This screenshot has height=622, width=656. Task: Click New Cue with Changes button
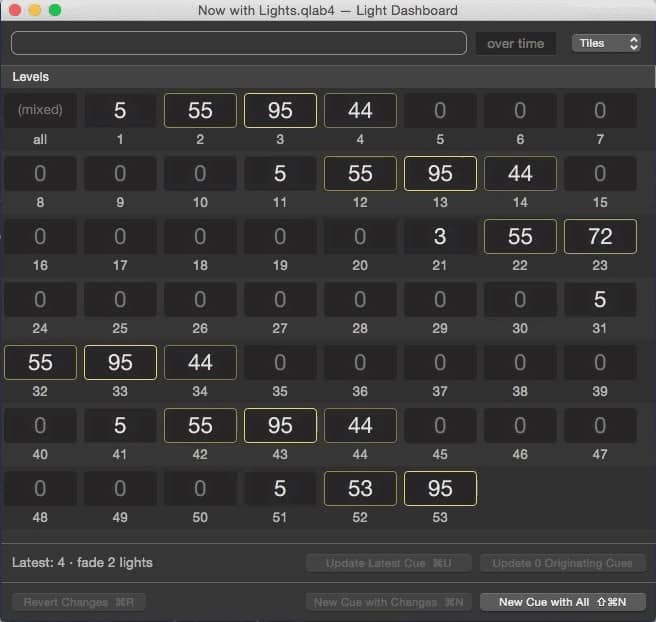389,602
